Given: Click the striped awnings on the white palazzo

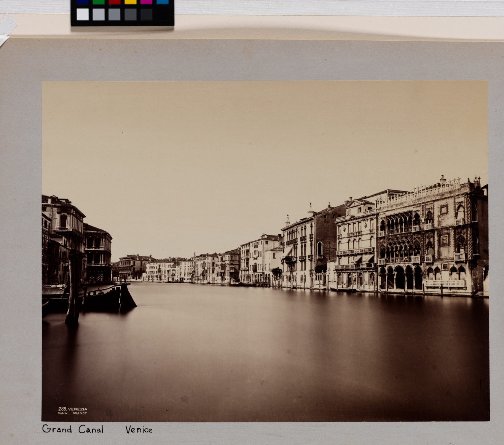Looking at the screenshot, I should point(362,259).
